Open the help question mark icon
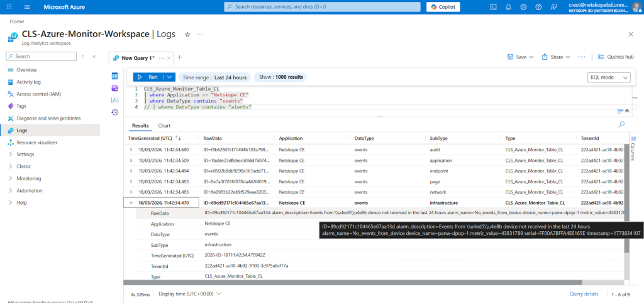The width and height of the screenshot is (644, 303). coord(538,7)
